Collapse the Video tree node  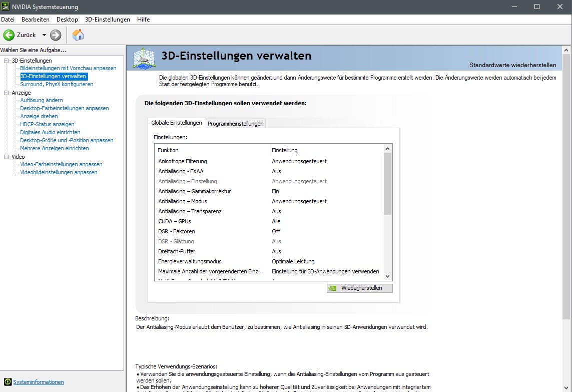[x=6, y=157]
